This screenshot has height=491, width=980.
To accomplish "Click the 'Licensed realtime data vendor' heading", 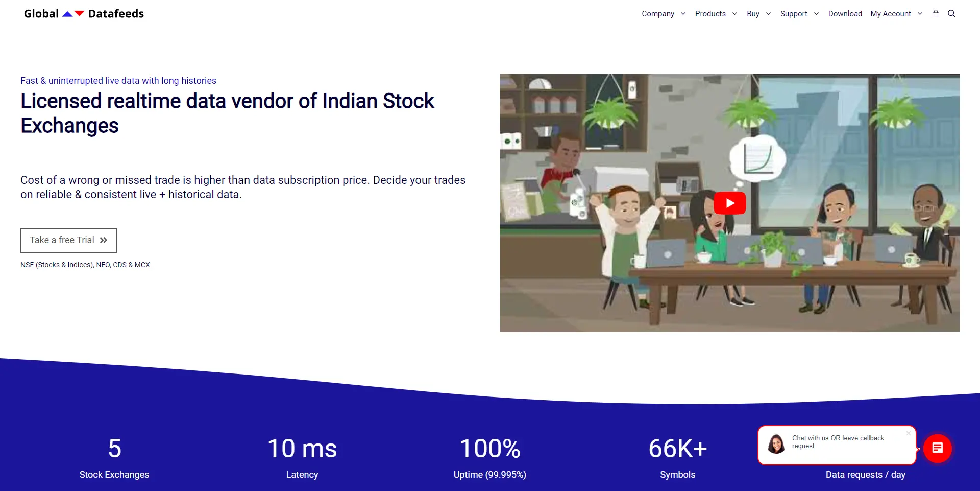I will [x=227, y=113].
